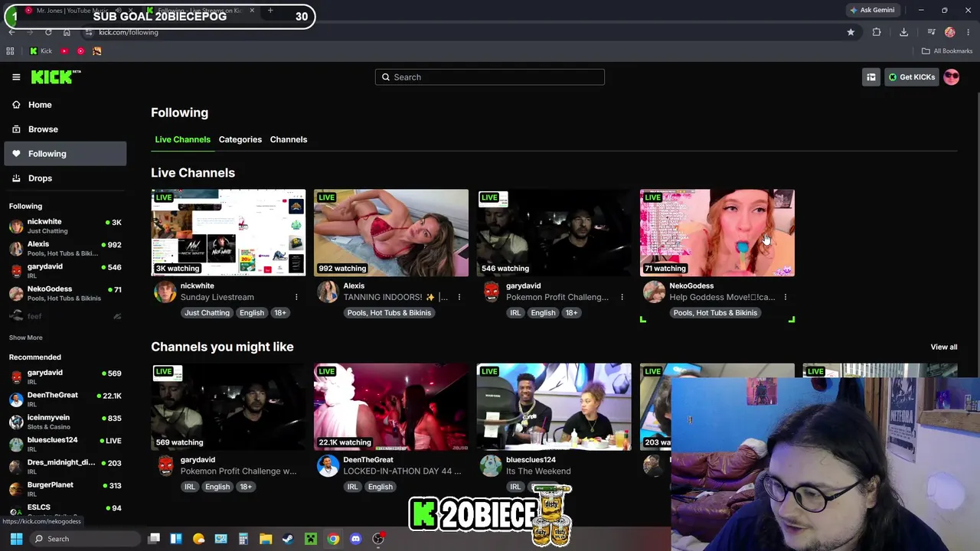The height and width of the screenshot is (551, 980).
Task: Switch to the Categories tab
Action: coord(240,139)
